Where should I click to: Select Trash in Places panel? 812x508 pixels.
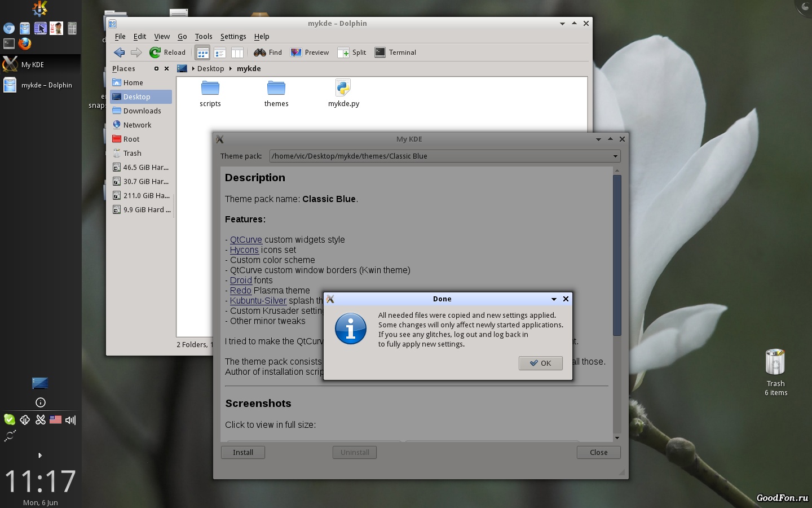pyautogui.click(x=141, y=153)
